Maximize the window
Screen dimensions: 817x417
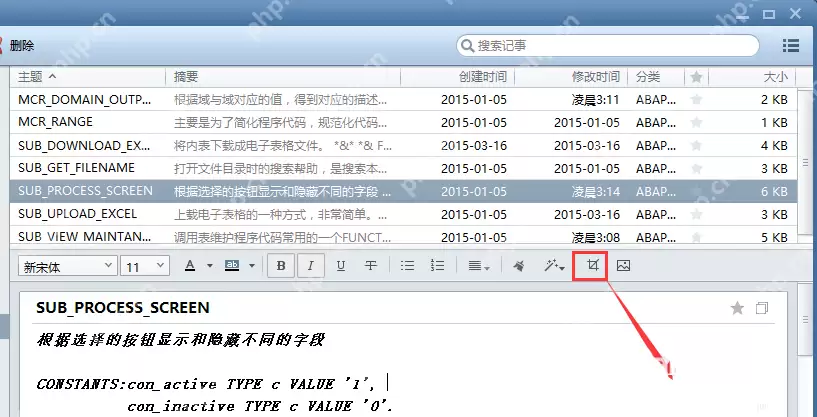pos(769,14)
